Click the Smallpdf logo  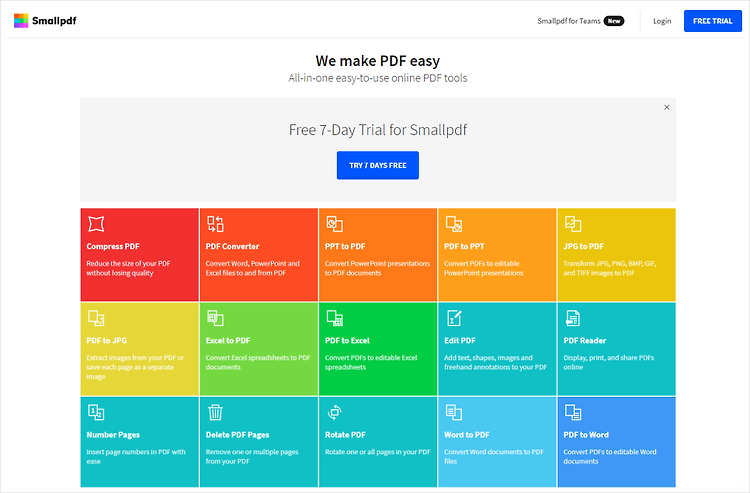(45, 21)
